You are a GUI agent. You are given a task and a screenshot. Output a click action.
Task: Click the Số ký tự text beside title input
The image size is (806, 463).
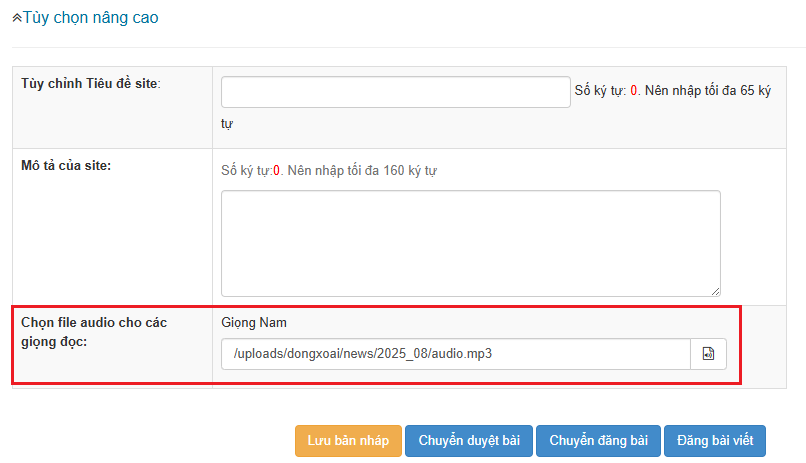coord(600,91)
